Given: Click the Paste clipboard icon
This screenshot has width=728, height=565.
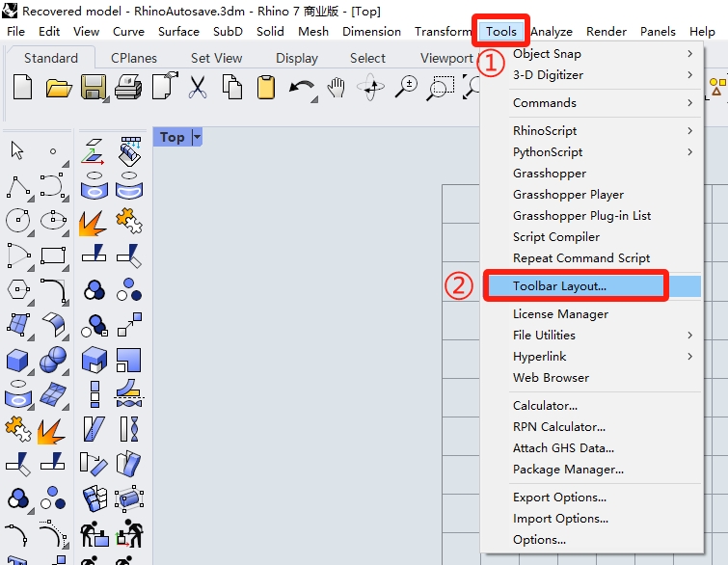Looking at the screenshot, I should tap(266, 88).
